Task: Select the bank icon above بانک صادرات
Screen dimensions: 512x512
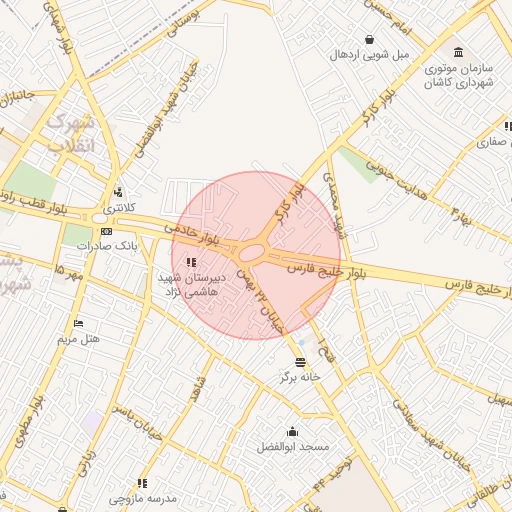Action: [106, 231]
